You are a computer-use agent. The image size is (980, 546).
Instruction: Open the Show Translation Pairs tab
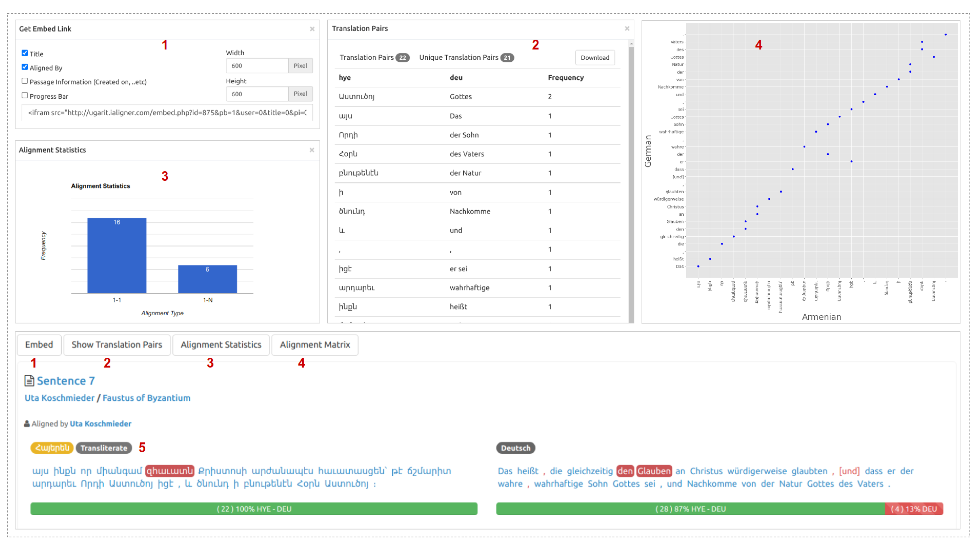pos(117,345)
